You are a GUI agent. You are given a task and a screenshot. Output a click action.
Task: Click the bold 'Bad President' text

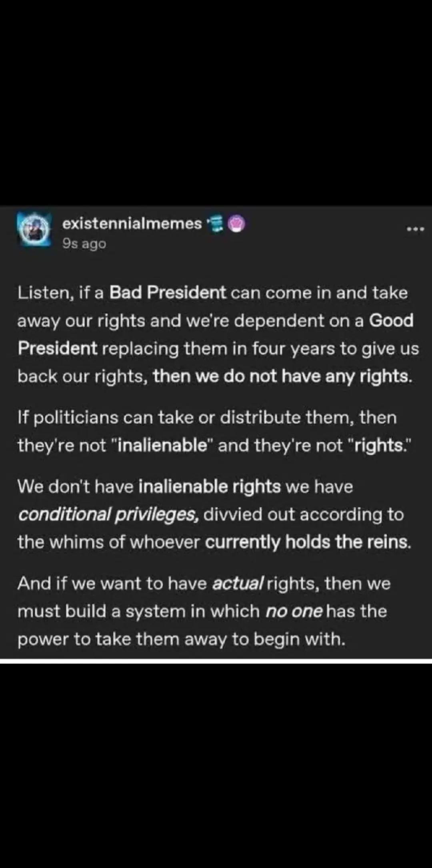pyautogui.click(x=168, y=293)
